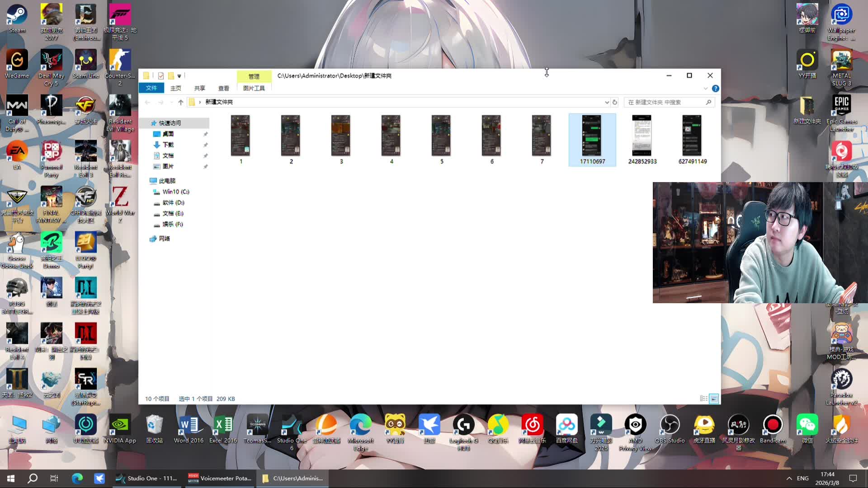Image resolution: width=868 pixels, height=488 pixels.
Task: Open the quick access toolbar customize dropdown
Action: [179, 76]
